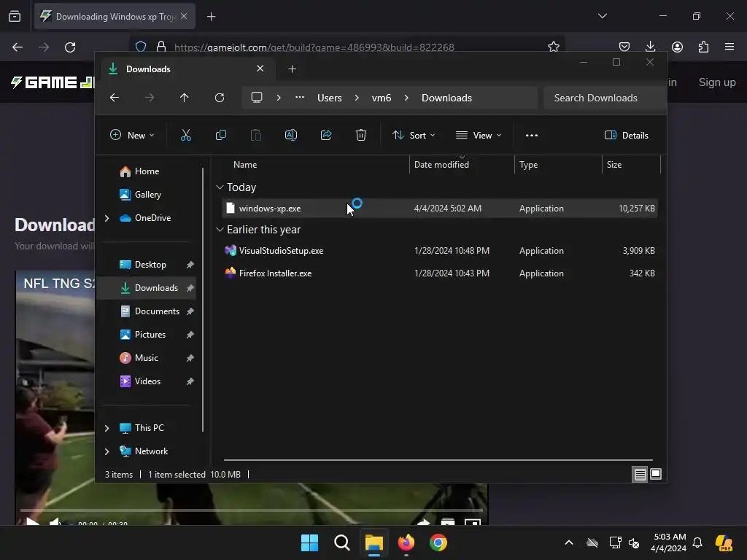Screen dimensions: 747x560
Task: Open the View dropdown
Action: [479, 135]
